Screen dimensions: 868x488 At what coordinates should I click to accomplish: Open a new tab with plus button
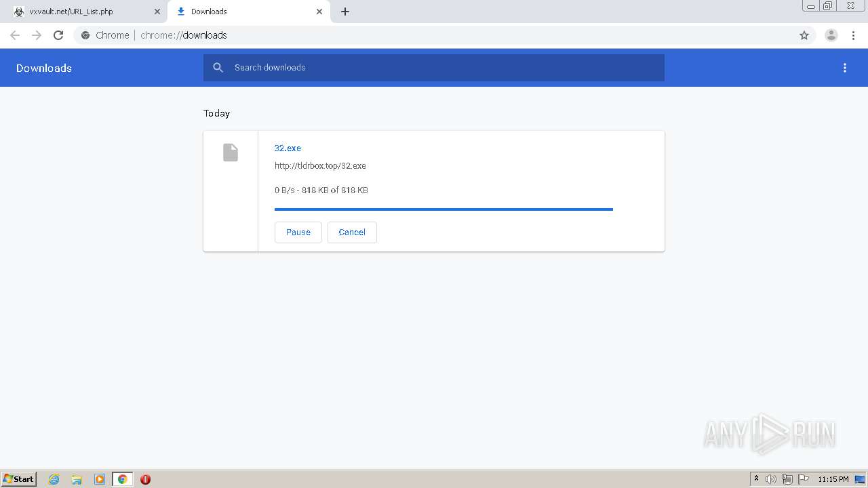pyautogui.click(x=345, y=12)
